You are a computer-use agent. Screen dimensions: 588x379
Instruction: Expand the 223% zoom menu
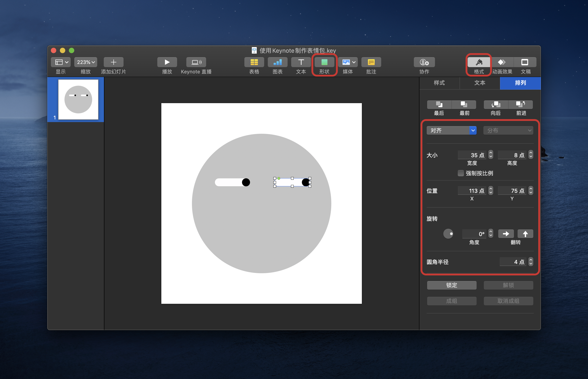[x=86, y=62]
